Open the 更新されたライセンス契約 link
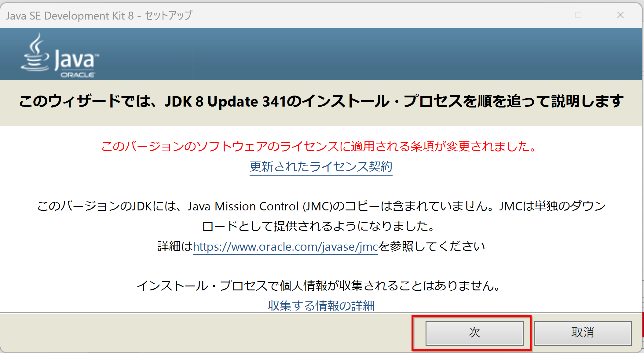 coord(321,167)
